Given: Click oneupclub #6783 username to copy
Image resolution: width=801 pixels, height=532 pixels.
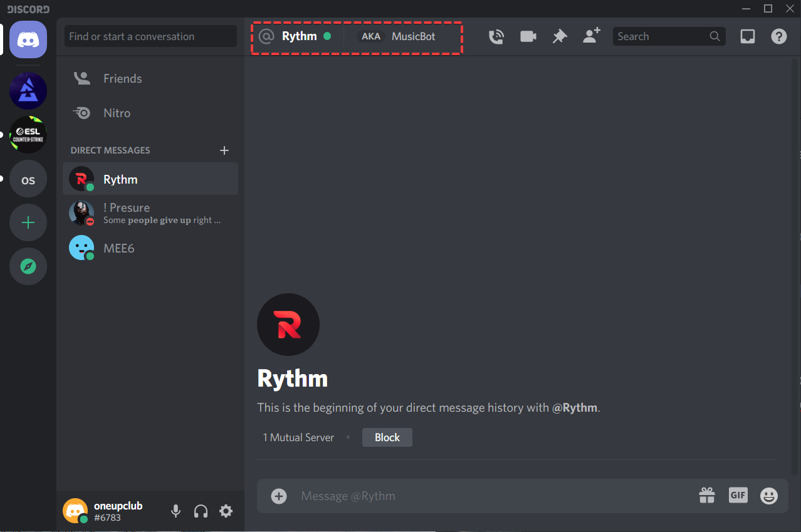Looking at the screenshot, I should [118, 511].
